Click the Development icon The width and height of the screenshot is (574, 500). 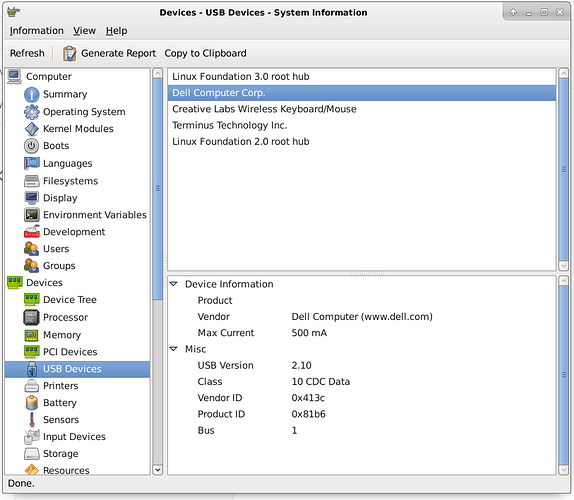coord(31,232)
